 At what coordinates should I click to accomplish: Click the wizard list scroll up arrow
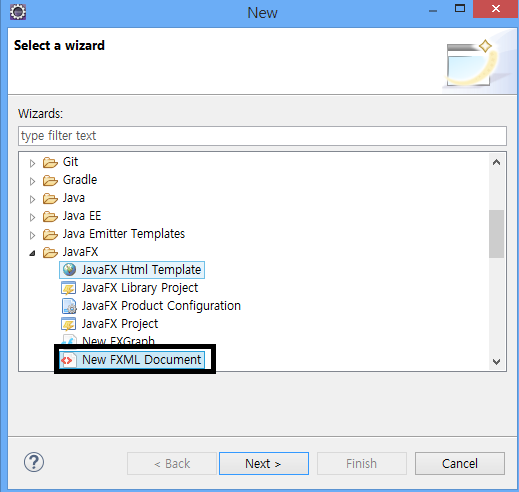tap(496, 162)
